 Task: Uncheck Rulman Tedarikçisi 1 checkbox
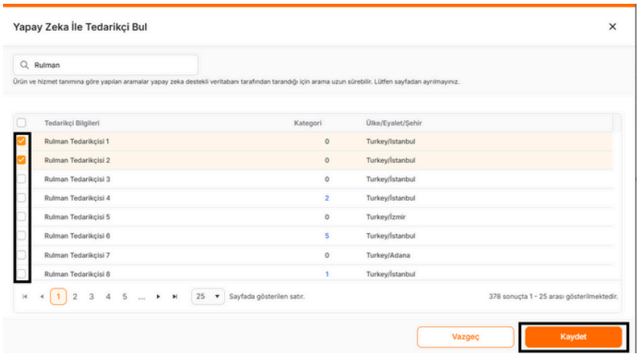pos(21,141)
